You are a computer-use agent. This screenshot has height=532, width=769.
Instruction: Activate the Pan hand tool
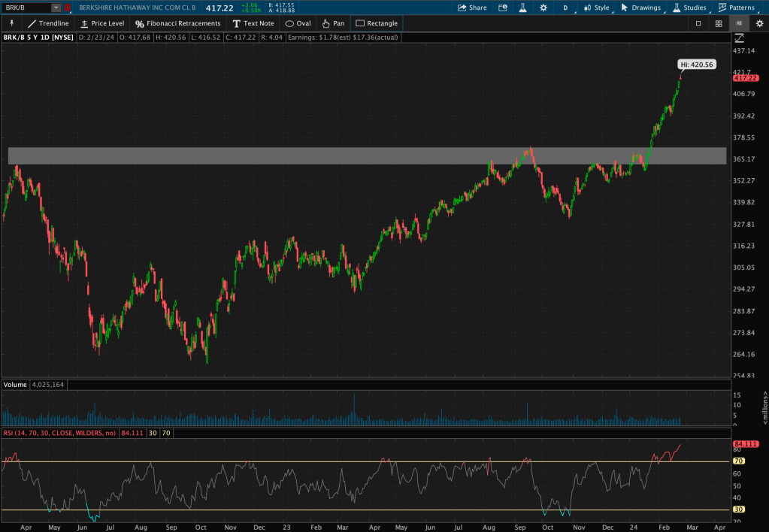(333, 23)
